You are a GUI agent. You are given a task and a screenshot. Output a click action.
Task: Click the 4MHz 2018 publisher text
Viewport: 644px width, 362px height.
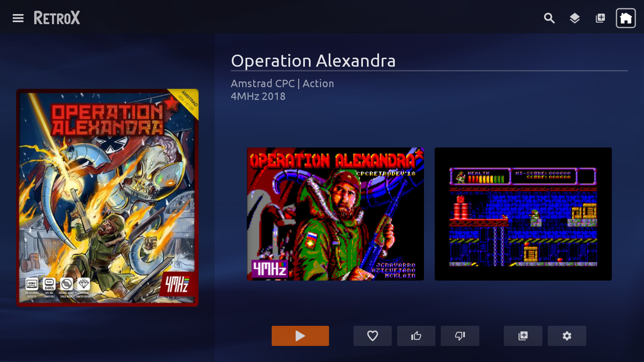(258, 96)
